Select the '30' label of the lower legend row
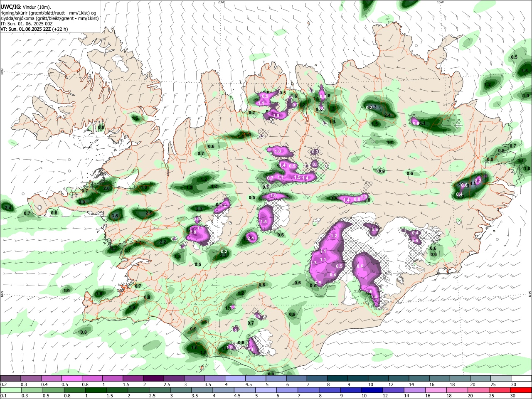 point(514,396)
